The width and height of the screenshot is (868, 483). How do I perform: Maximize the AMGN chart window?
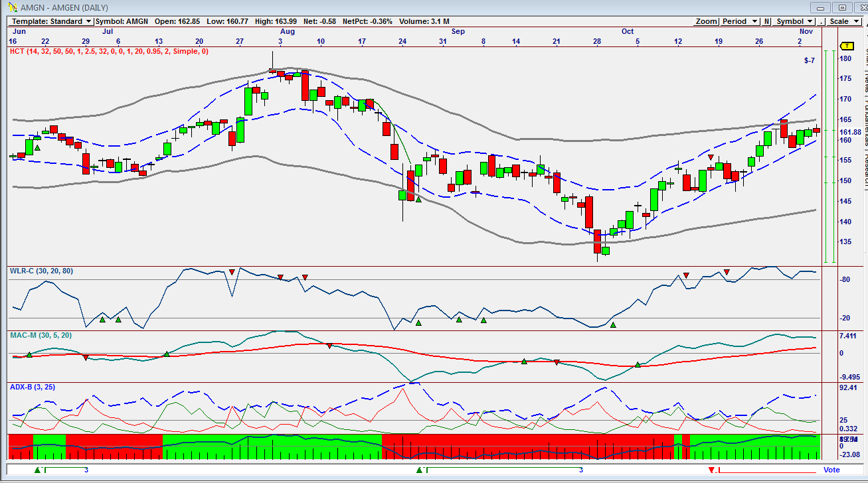point(842,7)
